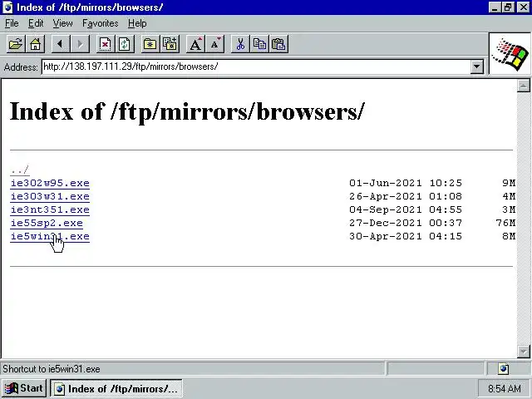Viewport: 532px width, 399px height.
Task: Click the 9M file size value
Action: 509,183
